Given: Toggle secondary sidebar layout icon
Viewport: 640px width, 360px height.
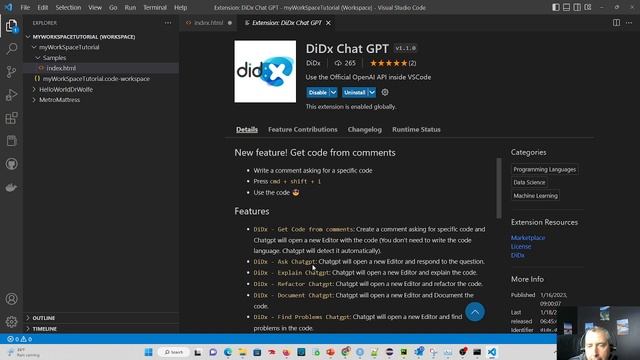Looking at the screenshot, I should pos(577,7).
